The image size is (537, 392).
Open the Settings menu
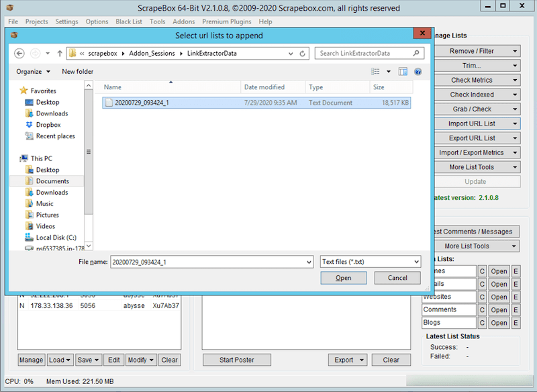click(x=66, y=21)
